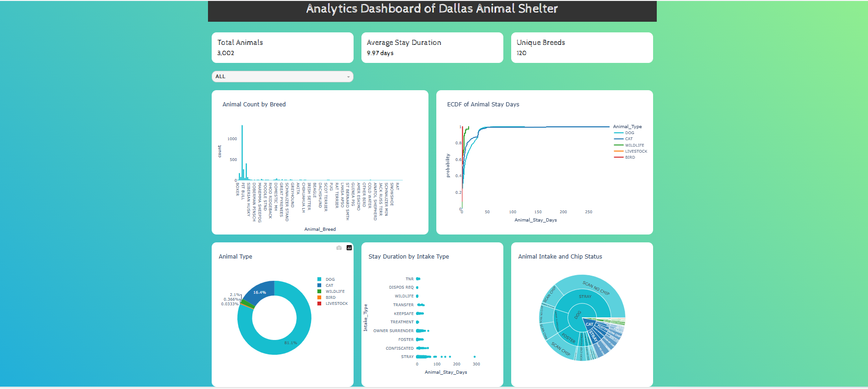Viewport: 868px width, 389px height.
Task: Click the 81.1% donut slice
Action: click(x=291, y=342)
